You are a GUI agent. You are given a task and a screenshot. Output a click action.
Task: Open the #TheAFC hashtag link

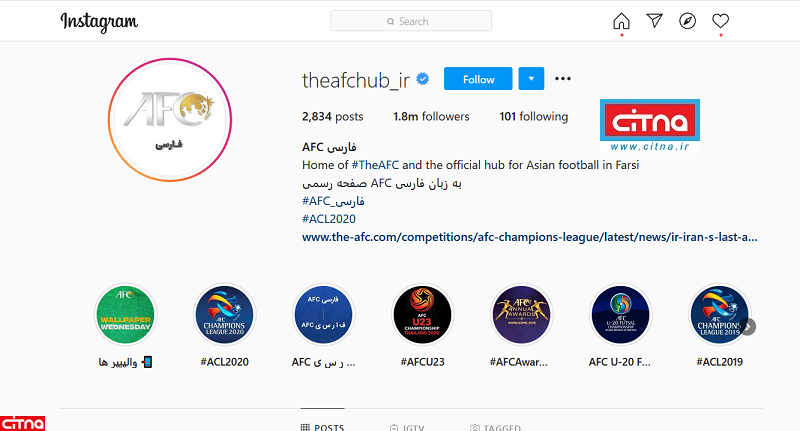(x=375, y=165)
